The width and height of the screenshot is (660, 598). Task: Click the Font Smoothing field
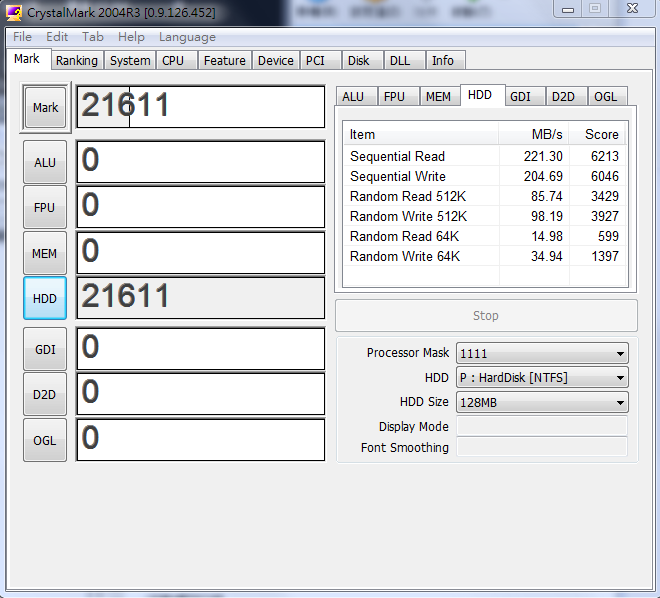click(x=542, y=447)
